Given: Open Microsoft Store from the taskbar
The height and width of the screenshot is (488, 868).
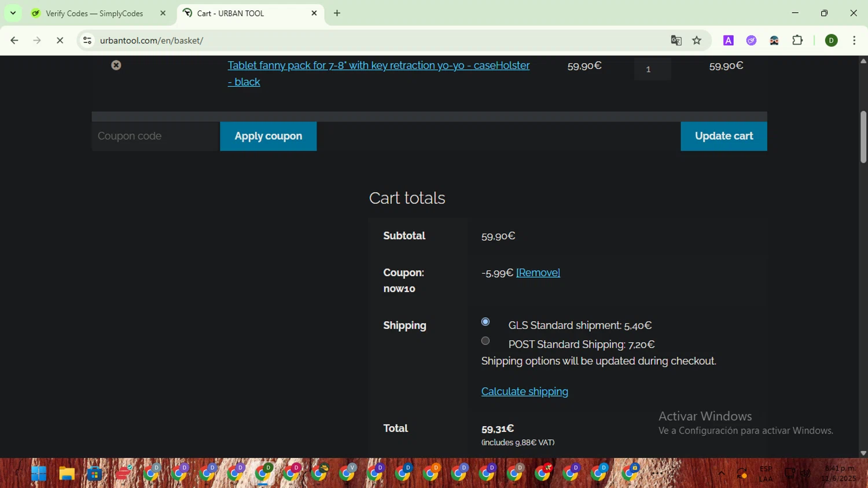Looking at the screenshot, I should pos(95,474).
